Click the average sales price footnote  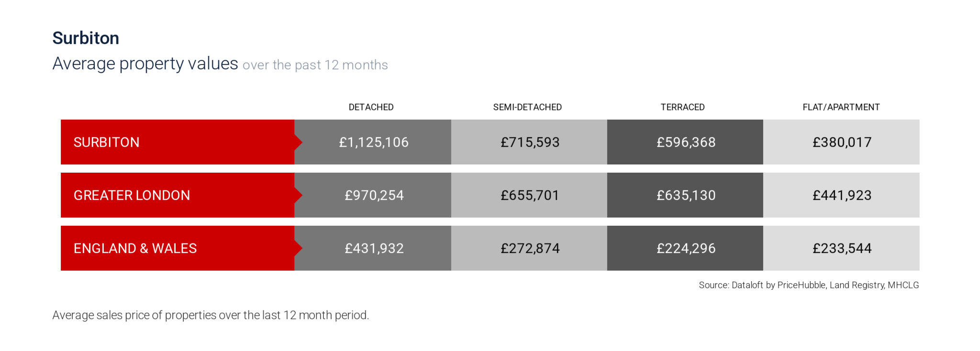pos(211,315)
